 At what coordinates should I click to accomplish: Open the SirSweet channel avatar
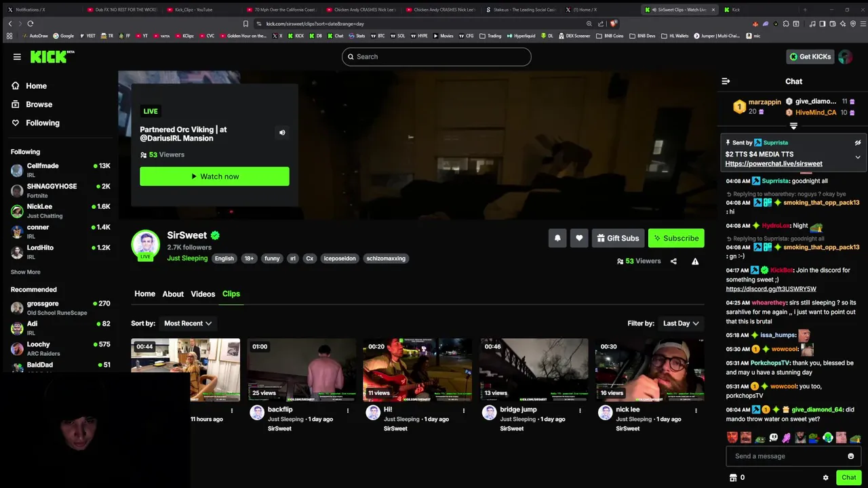click(145, 245)
